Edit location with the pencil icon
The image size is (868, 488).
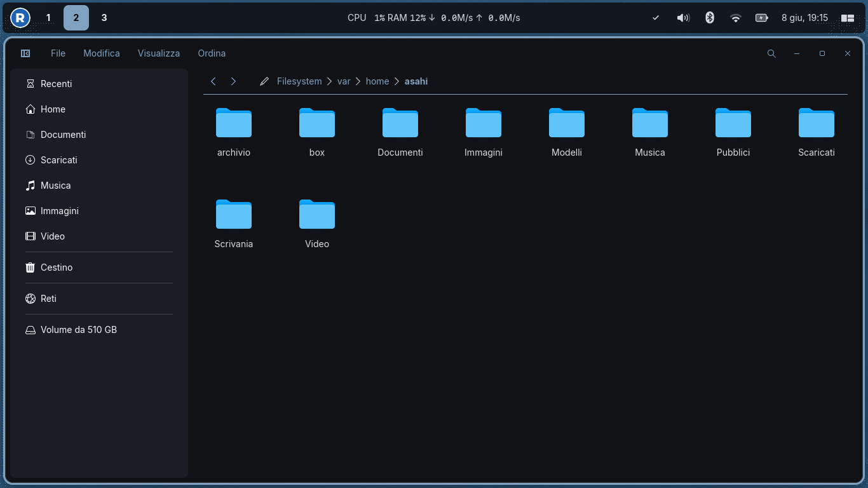[264, 81]
